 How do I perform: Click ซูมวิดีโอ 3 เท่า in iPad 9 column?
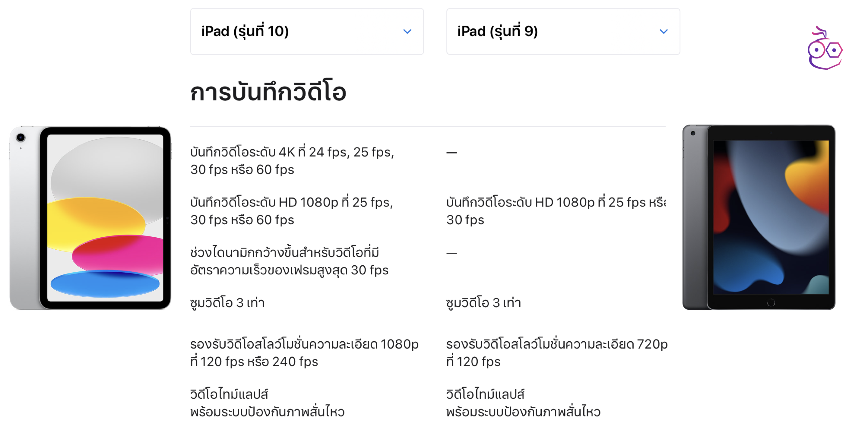click(483, 303)
